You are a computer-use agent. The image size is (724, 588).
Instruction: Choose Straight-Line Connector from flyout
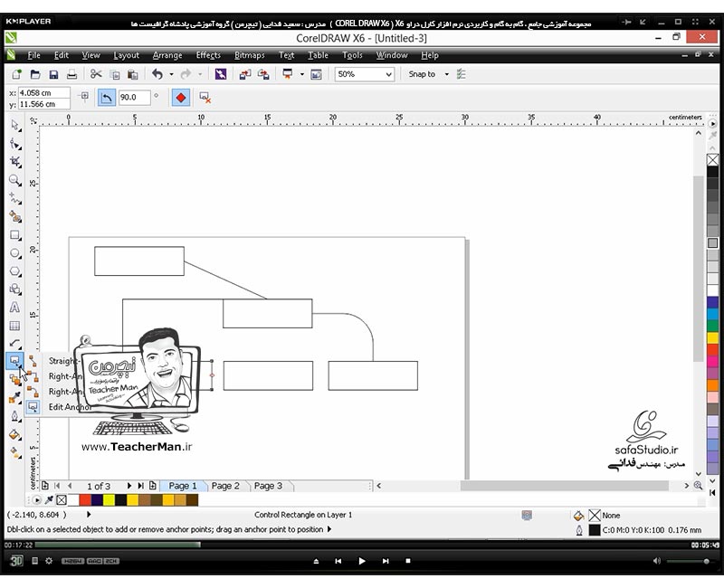pos(55,361)
